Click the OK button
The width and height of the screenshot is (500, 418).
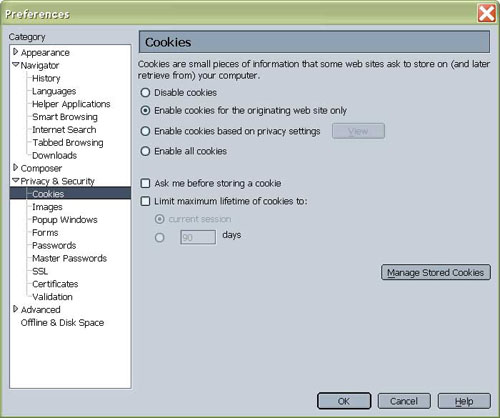coord(344,401)
